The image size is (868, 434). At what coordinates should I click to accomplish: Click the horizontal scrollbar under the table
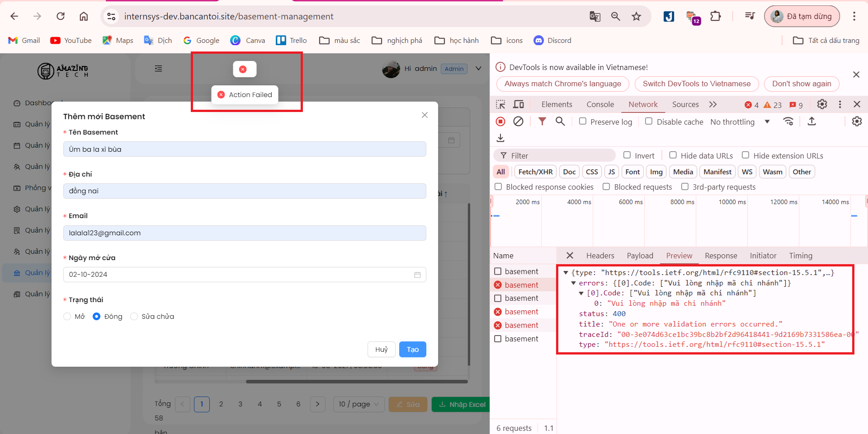tap(356, 382)
